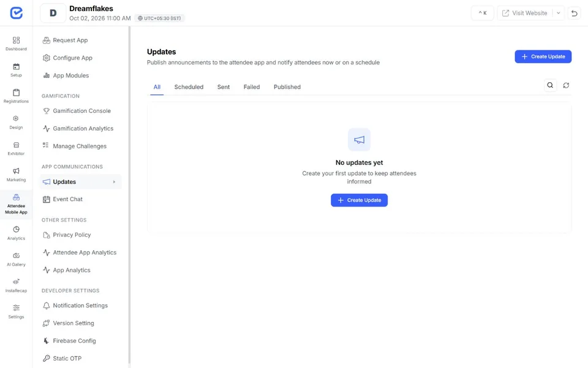Click the undo arrow icon in header
Screen dimensions: 588x368
click(x=574, y=13)
